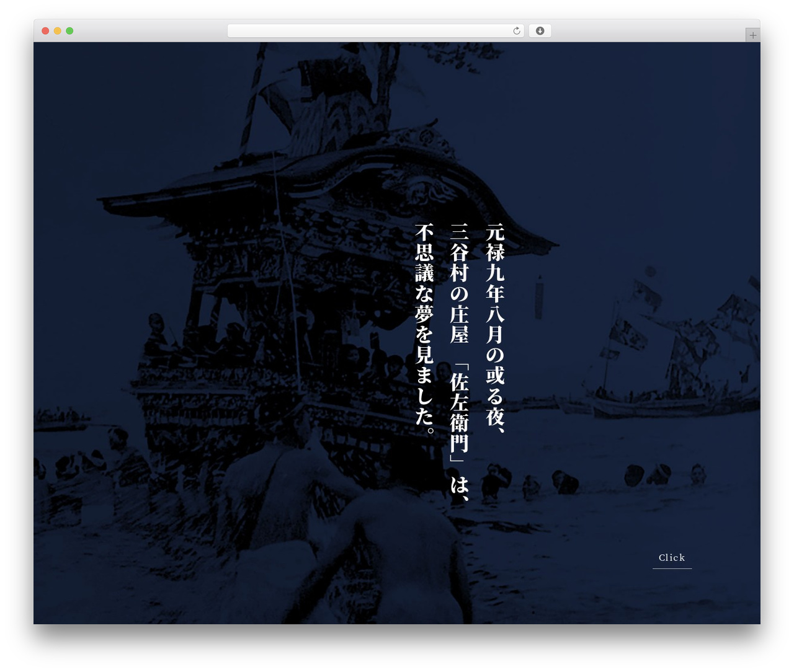Click the browser address bar
This screenshot has width=794, height=672.
(375, 31)
